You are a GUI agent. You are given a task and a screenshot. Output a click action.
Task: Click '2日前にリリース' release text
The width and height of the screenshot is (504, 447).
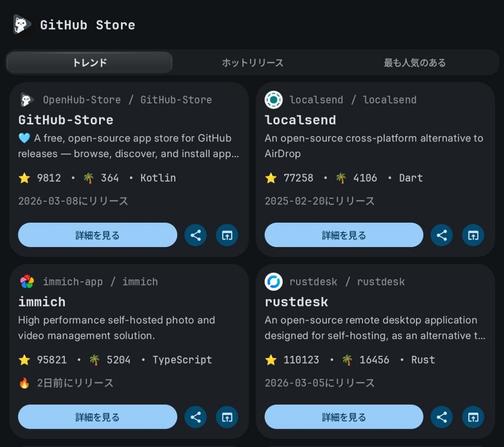point(75,383)
